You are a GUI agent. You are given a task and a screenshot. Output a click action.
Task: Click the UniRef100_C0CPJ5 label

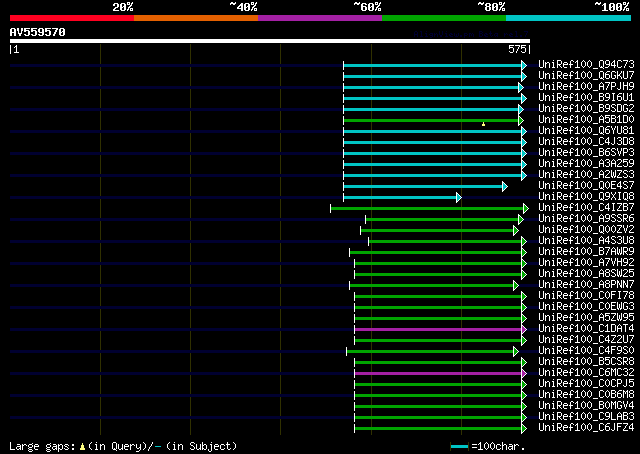click(587, 384)
